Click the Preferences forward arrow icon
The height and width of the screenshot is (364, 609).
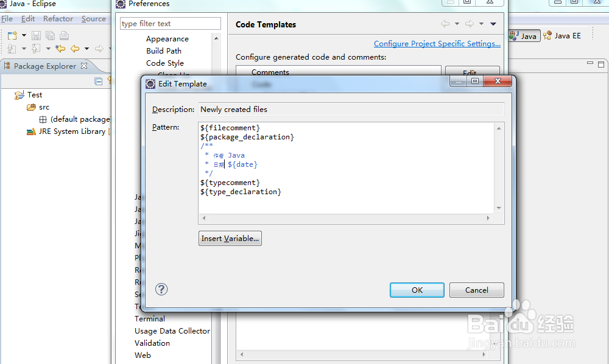[x=469, y=24]
